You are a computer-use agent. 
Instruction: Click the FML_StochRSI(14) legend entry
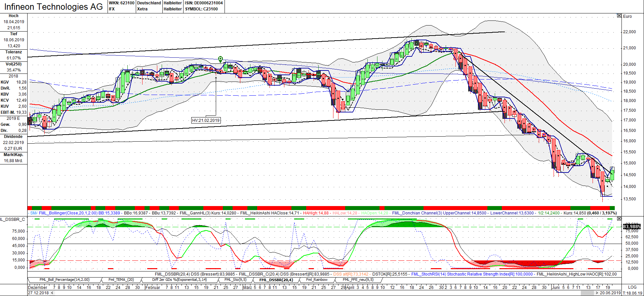[429, 274]
